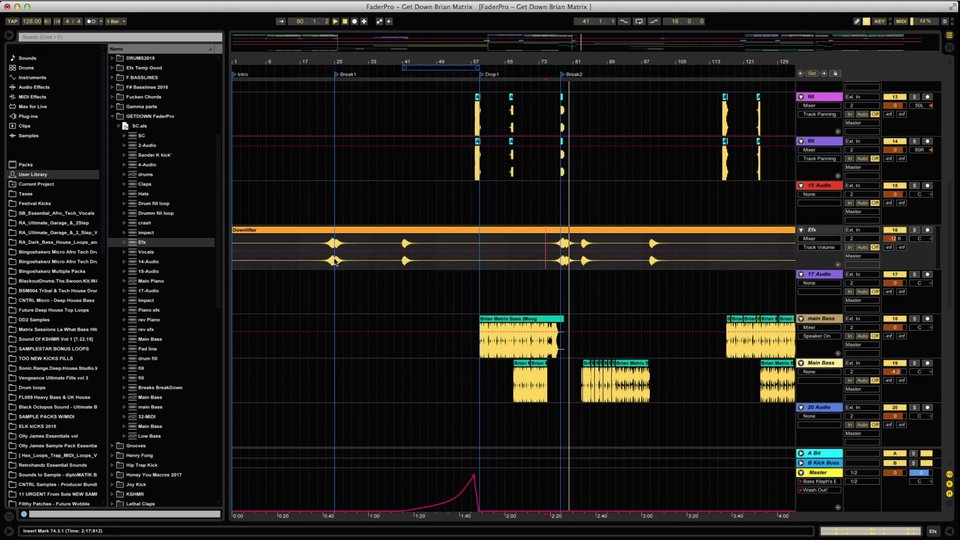Screen dimensions: 960x540
Task: Activate the Draw Mode pencil icon
Action: [x=857, y=21]
